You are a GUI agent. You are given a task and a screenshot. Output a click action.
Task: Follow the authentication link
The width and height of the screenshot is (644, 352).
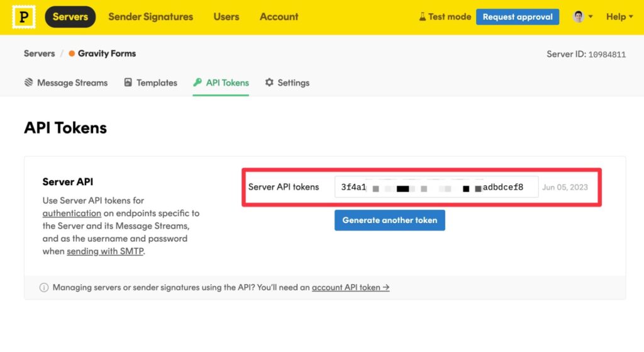72,213
